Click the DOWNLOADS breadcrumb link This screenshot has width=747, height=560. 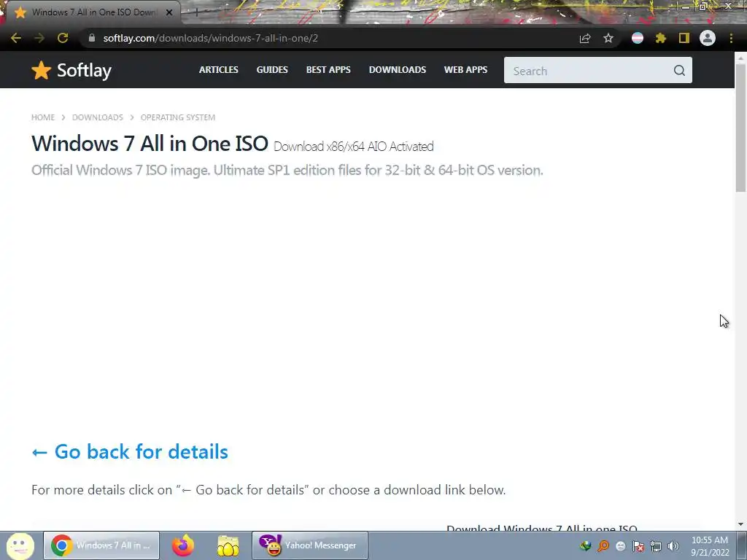(x=98, y=117)
